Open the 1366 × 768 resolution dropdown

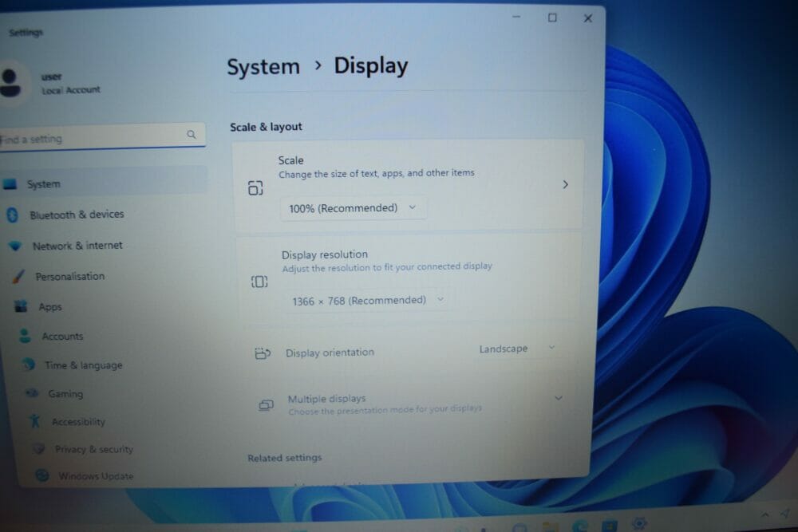[368, 301]
